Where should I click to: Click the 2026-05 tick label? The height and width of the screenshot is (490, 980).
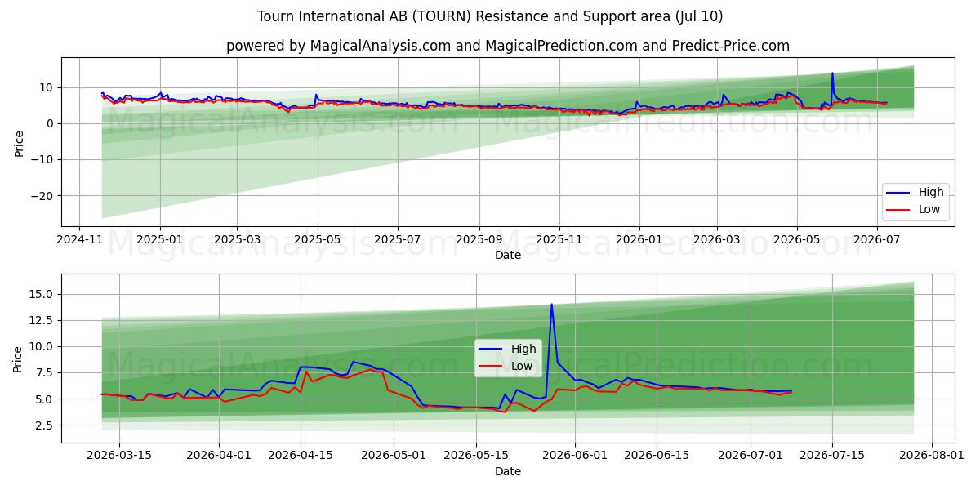(x=797, y=238)
